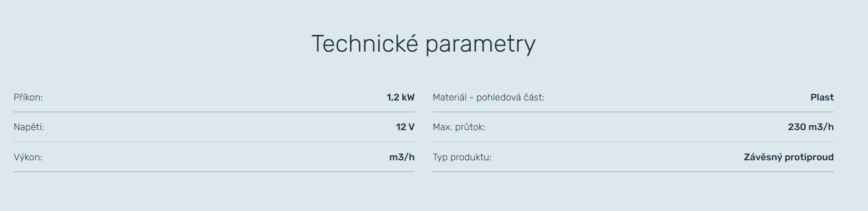Viewport: 868px width, 211px height.
Task: Click the Výkon label
Action: [28, 157]
